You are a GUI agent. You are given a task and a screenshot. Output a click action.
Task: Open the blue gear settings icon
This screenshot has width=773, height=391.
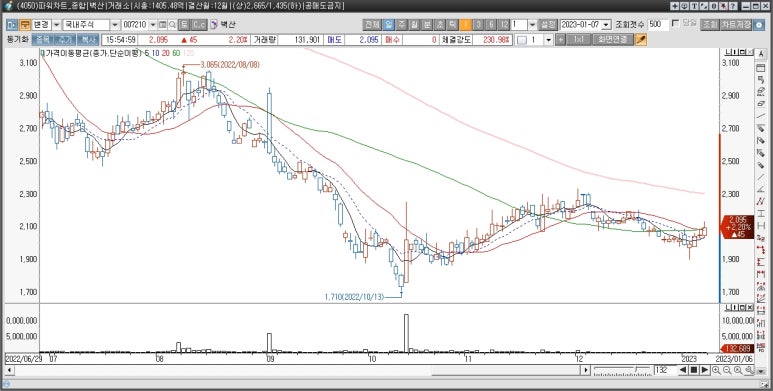point(760,25)
